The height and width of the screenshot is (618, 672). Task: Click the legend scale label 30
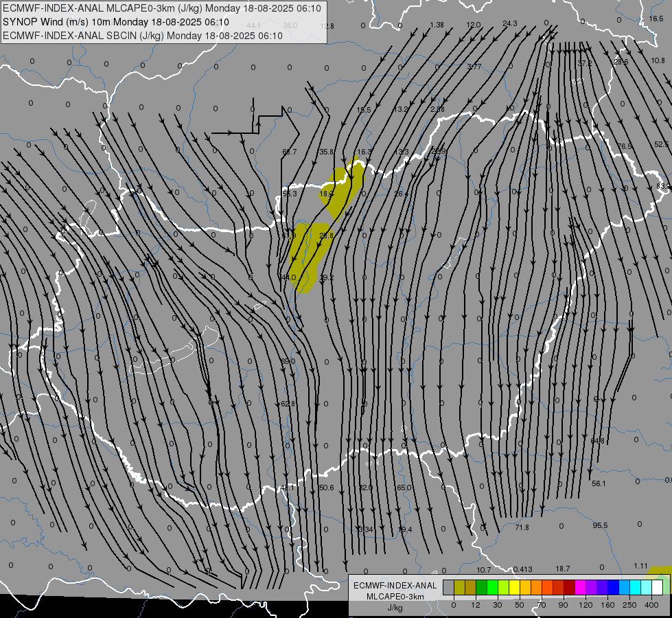click(x=497, y=605)
